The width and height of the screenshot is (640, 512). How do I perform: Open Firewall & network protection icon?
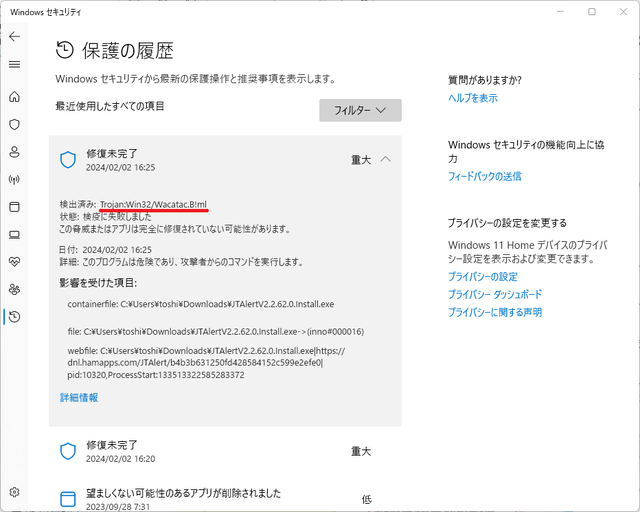coord(14,180)
